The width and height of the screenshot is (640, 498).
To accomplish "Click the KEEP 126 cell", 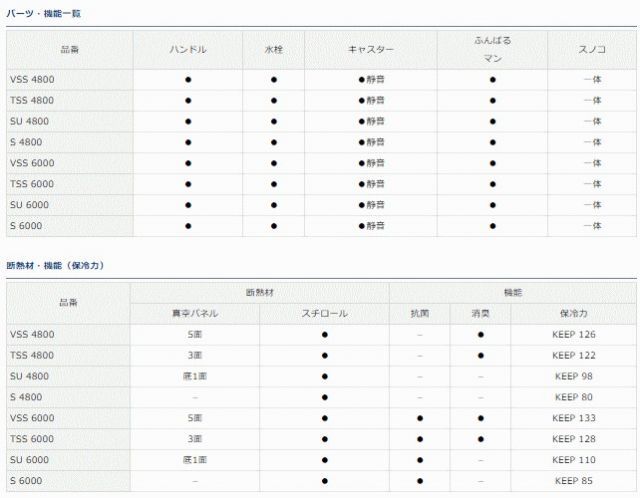I will tap(573, 334).
